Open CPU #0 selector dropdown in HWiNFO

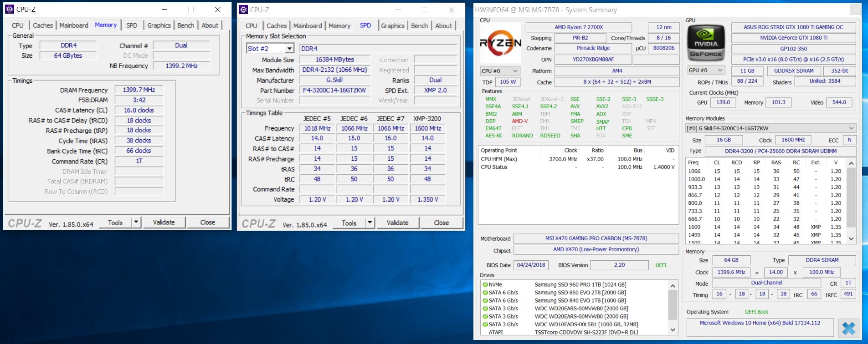pos(500,71)
